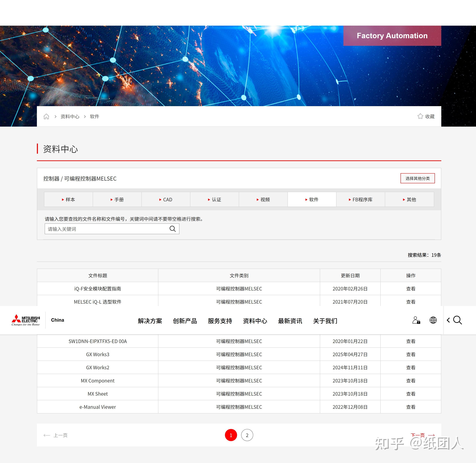Viewport: 476px width, 463px height.
Task: Click the search magnifier inside the keyword box
Action: (x=172, y=229)
